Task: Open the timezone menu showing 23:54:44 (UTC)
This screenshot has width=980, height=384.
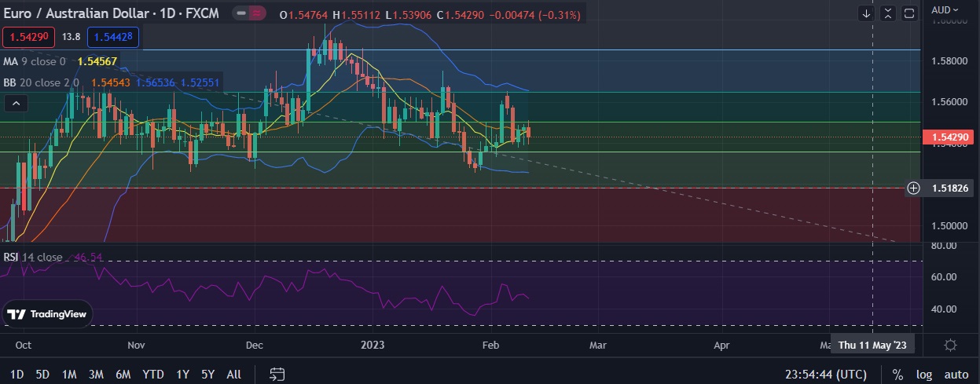Action: coord(825,374)
